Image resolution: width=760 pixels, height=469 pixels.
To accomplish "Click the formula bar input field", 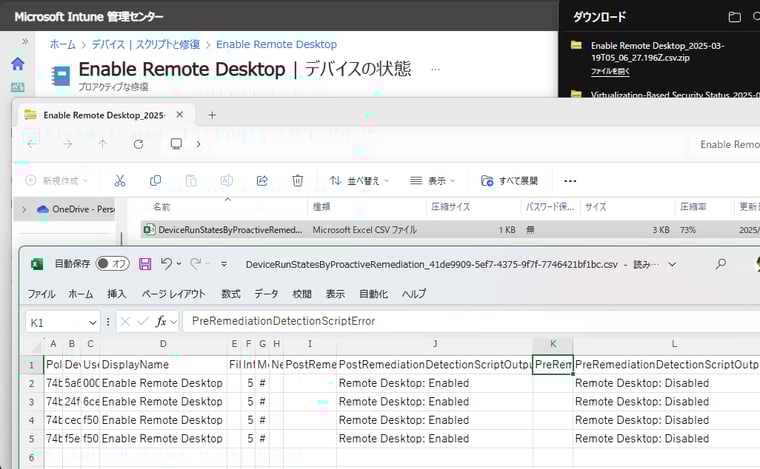I will (x=471, y=321).
